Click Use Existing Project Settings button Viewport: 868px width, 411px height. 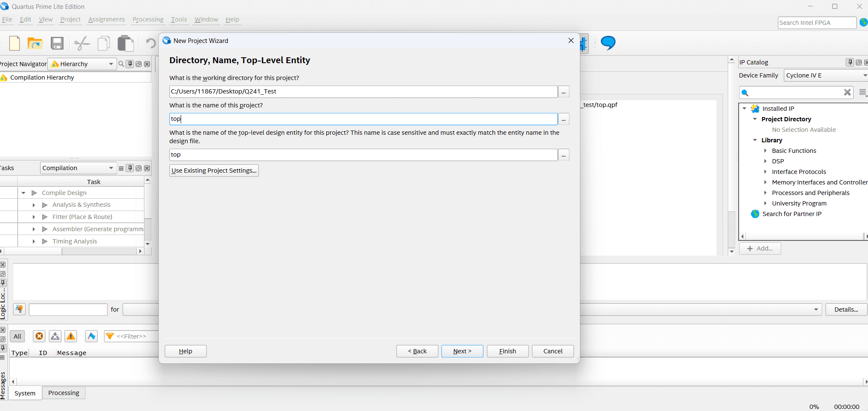(214, 171)
